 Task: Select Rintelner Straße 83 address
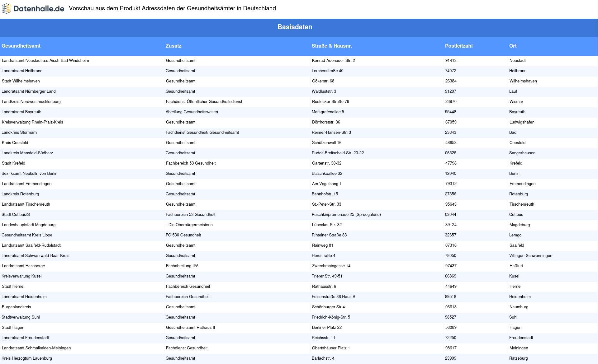click(x=329, y=235)
